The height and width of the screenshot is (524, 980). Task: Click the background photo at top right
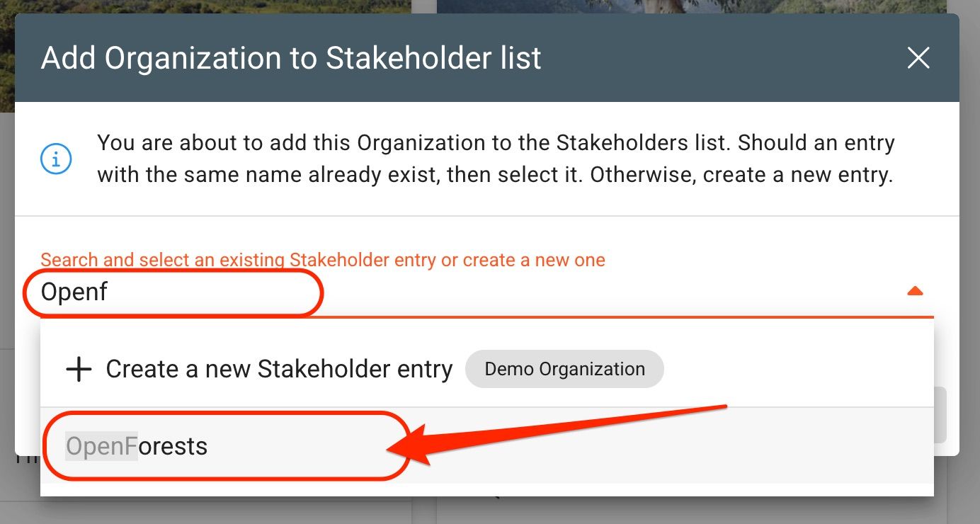click(692, 6)
